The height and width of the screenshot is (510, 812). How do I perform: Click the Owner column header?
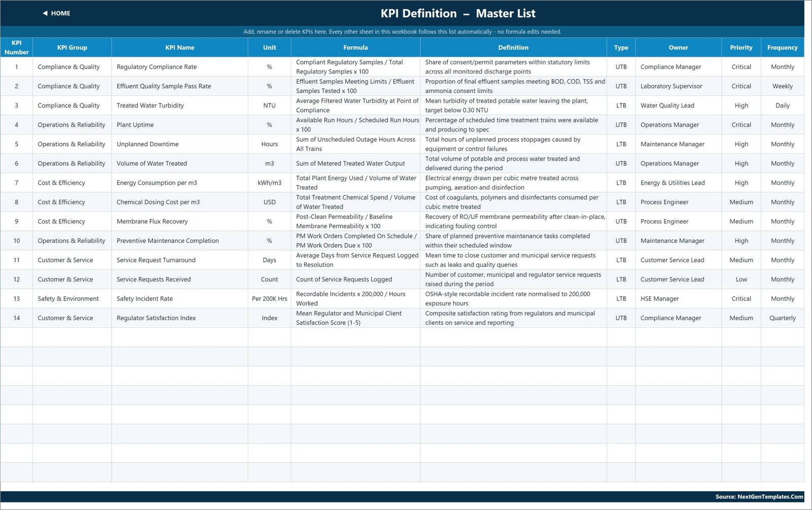coord(679,47)
